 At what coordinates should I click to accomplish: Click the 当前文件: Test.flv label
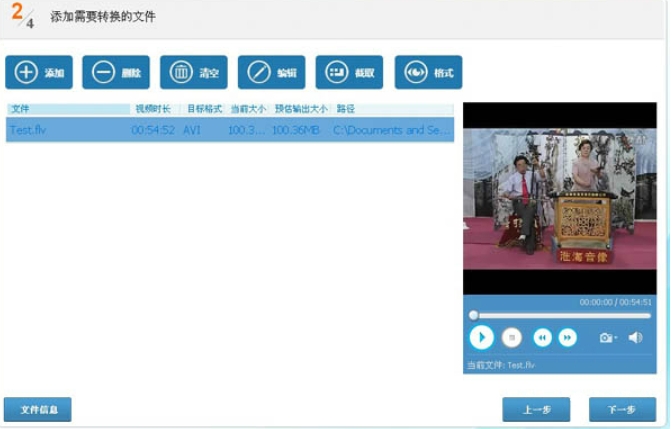(501, 365)
